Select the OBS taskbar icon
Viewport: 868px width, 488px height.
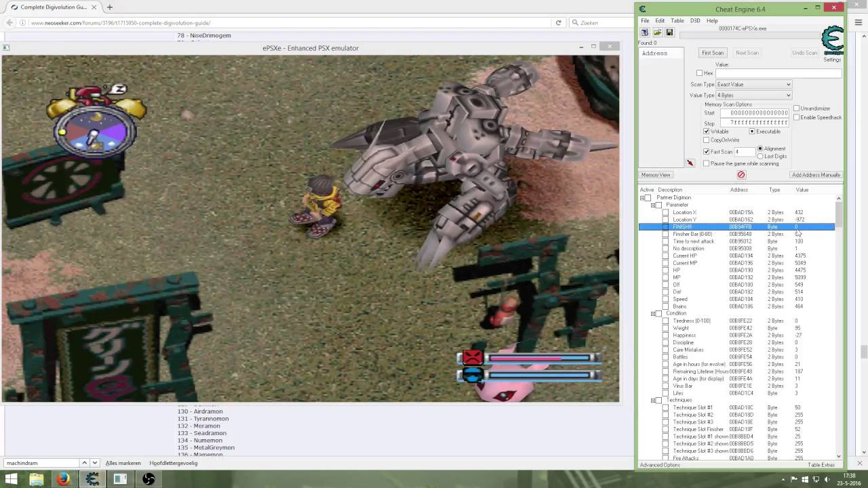pos(149,479)
